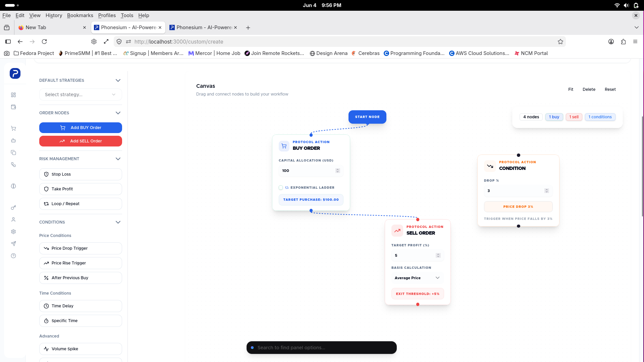Open the shopping cart icon in sidebar
Screen dimensions: 644x362
13,128
